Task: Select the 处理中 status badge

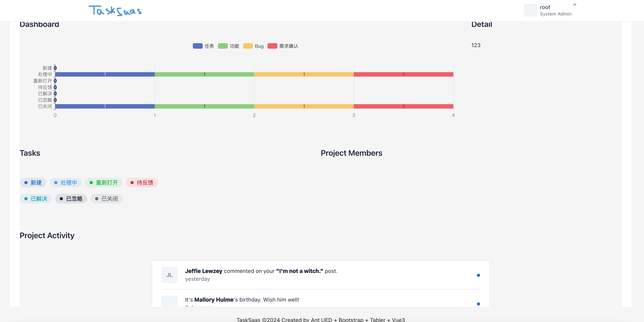Action: click(65, 182)
